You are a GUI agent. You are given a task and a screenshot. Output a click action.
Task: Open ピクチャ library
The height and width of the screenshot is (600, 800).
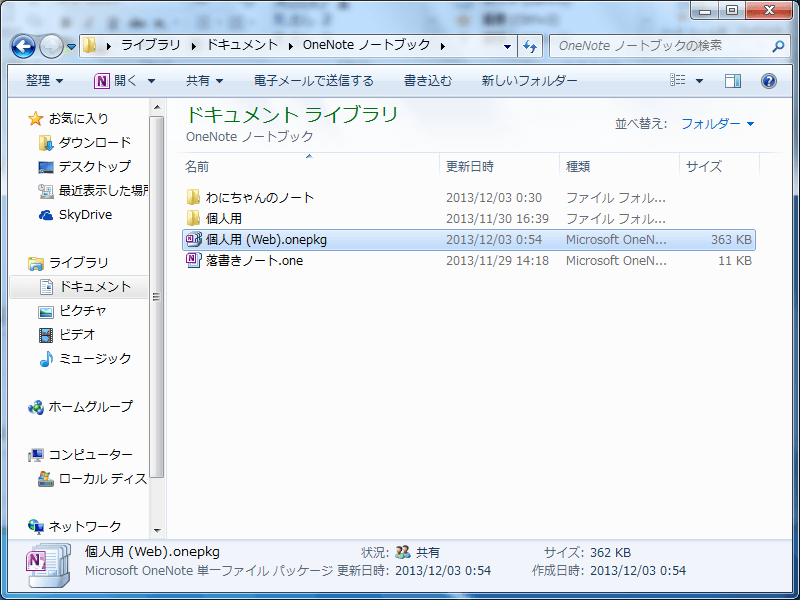click(x=83, y=311)
